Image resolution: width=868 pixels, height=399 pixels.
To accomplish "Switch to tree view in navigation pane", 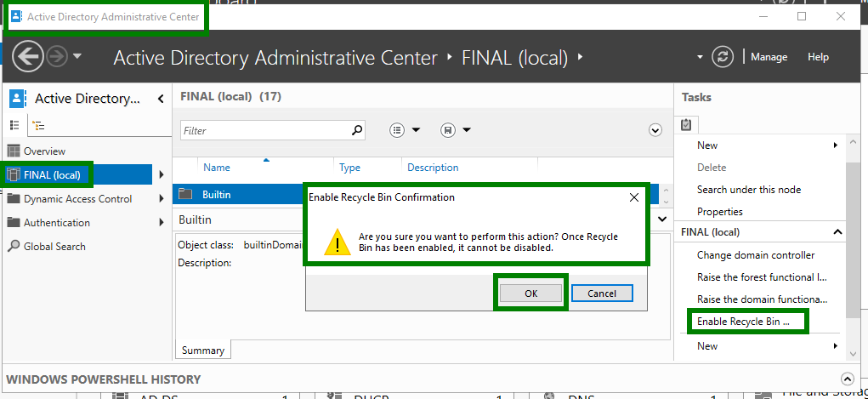I will pos(39,126).
